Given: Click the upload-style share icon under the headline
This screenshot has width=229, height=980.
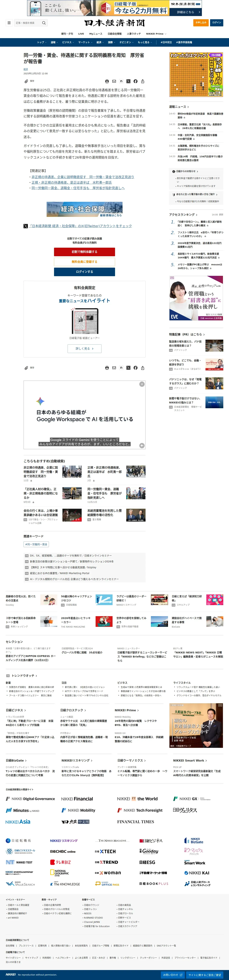Looking at the screenshot, I should pyautogui.click(x=143, y=81).
